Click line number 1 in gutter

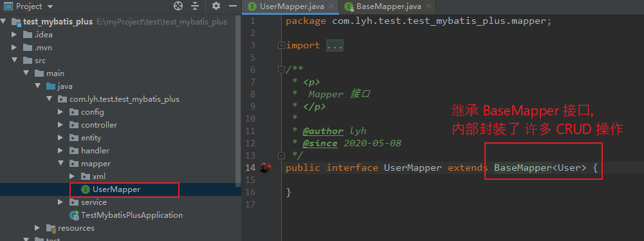pyautogui.click(x=253, y=21)
